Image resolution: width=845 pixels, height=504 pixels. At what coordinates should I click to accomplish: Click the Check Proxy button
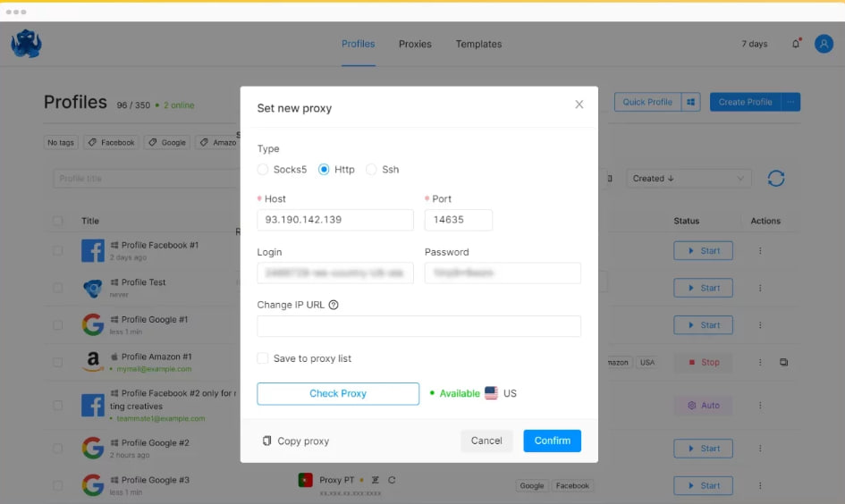click(338, 393)
